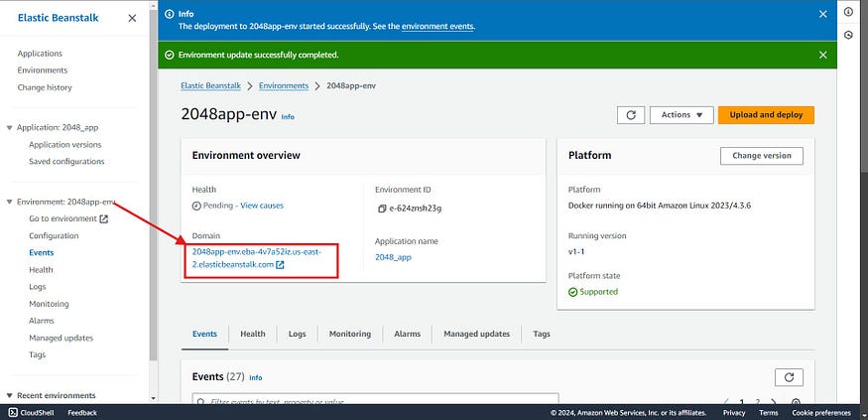Image resolution: width=868 pixels, height=420 pixels.
Task: Open CloudShell from the footer
Action: point(32,413)
